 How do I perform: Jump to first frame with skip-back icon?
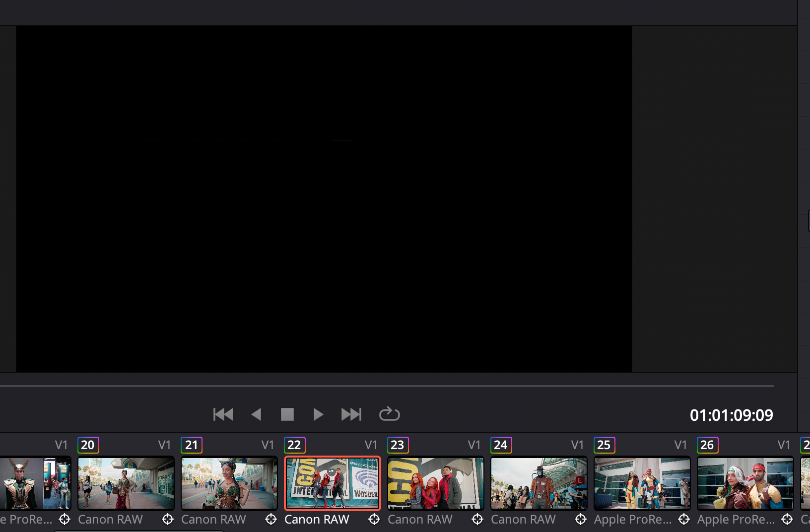(223, 414)
